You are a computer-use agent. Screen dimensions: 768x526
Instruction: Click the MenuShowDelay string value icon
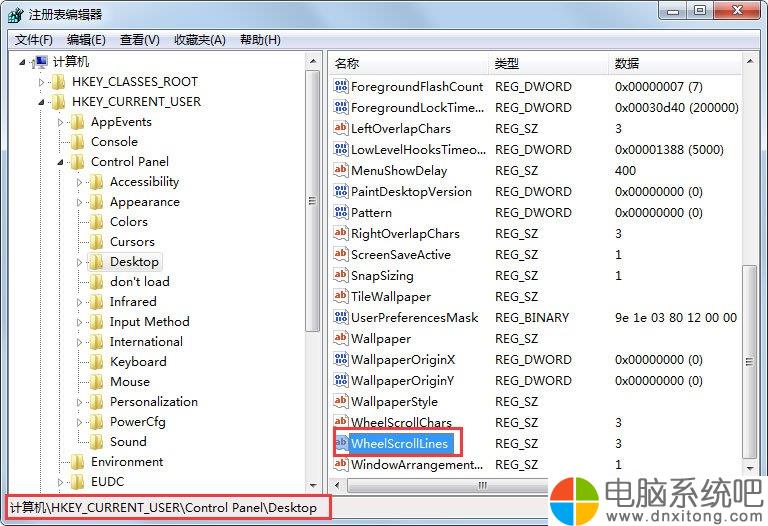pyautogui.click(x=341, y=170)
